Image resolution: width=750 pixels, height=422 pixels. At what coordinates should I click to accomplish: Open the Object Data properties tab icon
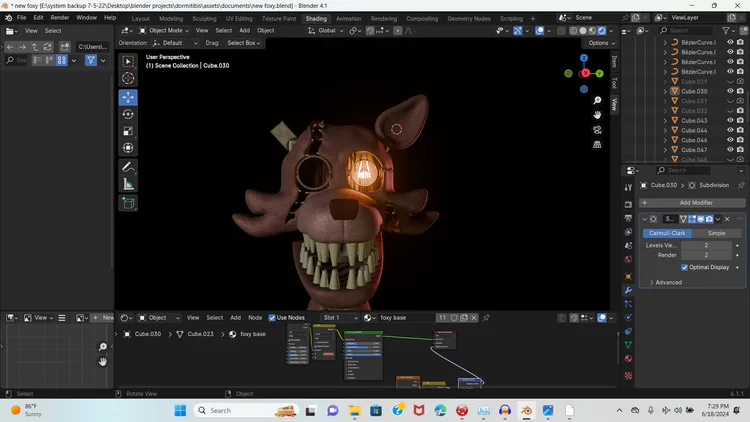point(628,344)
